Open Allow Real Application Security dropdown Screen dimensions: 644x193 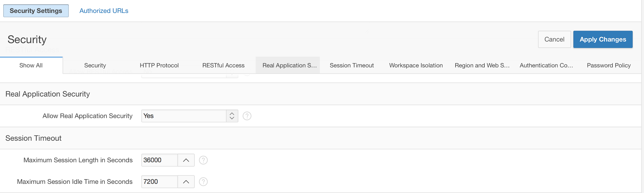(190, 116)
